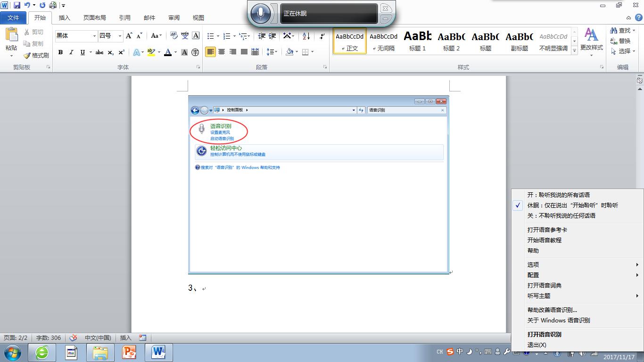
Task: Click the Undo arrow icon
Action: [27, 5]
